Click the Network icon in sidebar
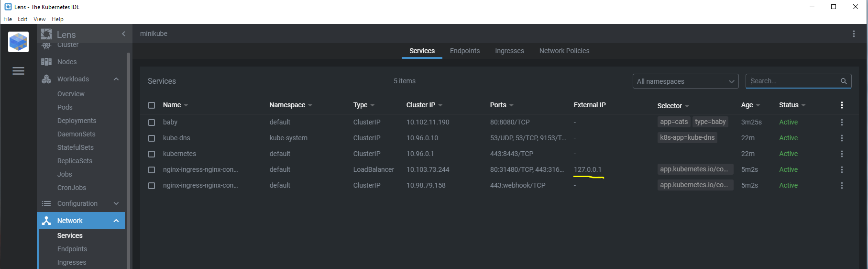The image size is (868, 269). point(46,221)
